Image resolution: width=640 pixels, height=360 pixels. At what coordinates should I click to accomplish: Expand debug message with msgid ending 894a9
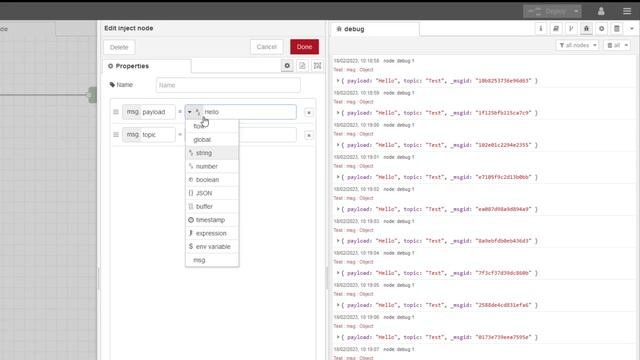(338, 209)
